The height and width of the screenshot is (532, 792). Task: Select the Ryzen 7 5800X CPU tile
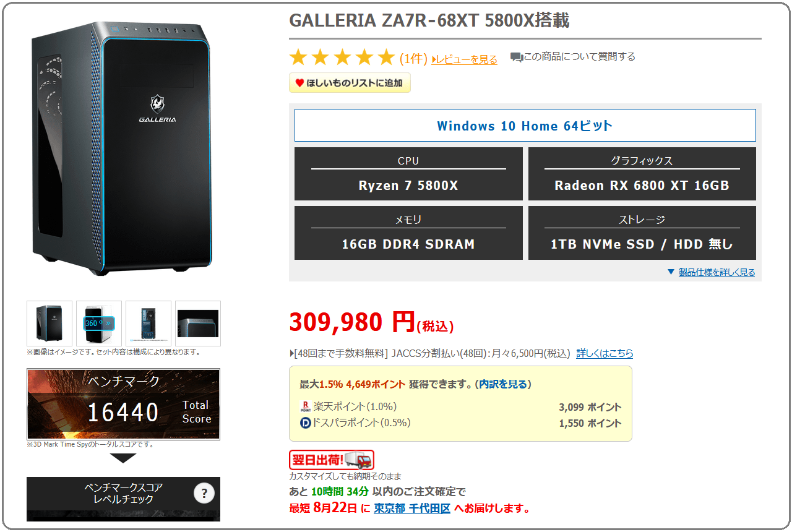[408, 174]
